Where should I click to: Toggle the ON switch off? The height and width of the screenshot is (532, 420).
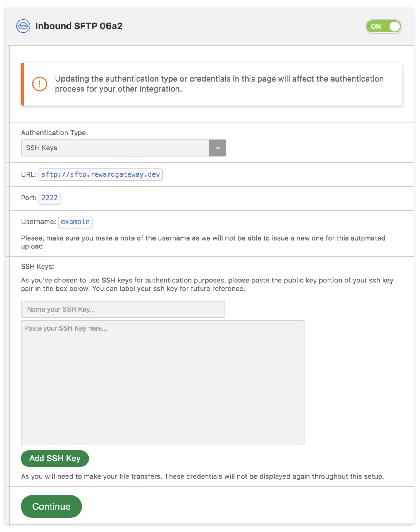[x=384, y=27]
